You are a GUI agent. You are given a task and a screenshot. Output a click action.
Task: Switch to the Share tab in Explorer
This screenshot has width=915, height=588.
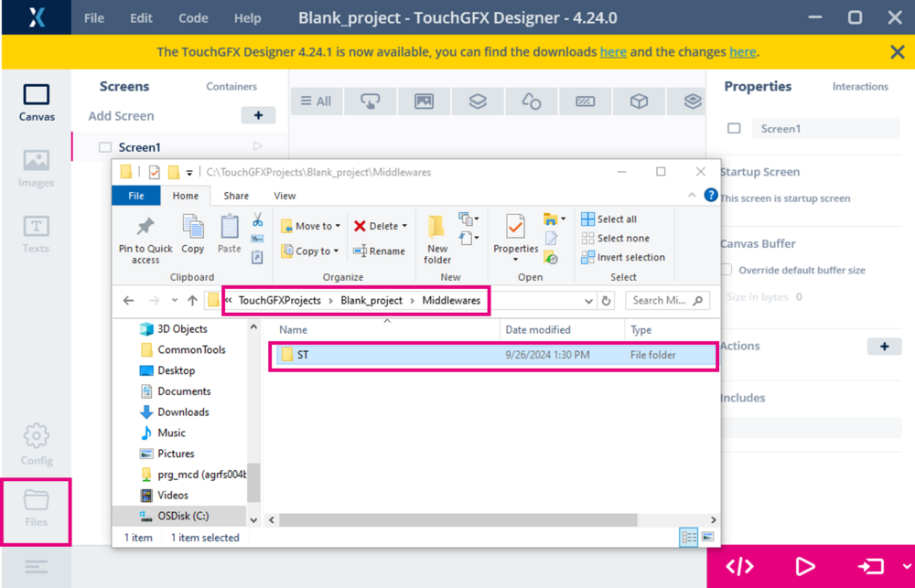tap(236, 196)
